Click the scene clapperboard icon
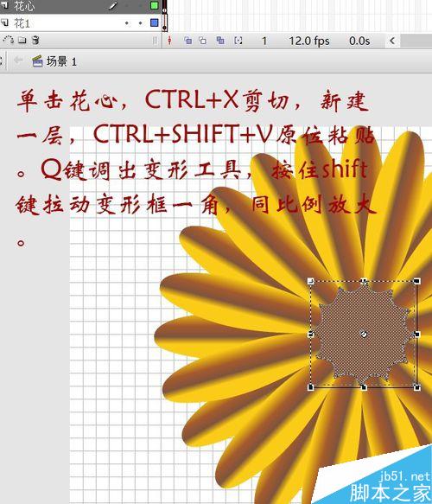 (x=37, y=61)
